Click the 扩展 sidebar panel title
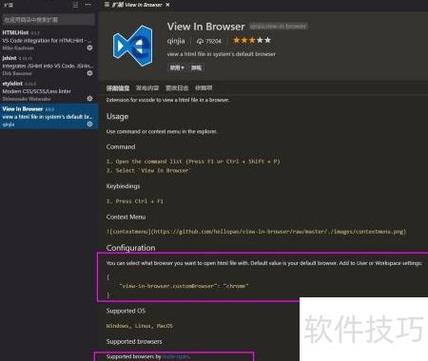This screenshot has width=428, height=361. tap(9, 5)
